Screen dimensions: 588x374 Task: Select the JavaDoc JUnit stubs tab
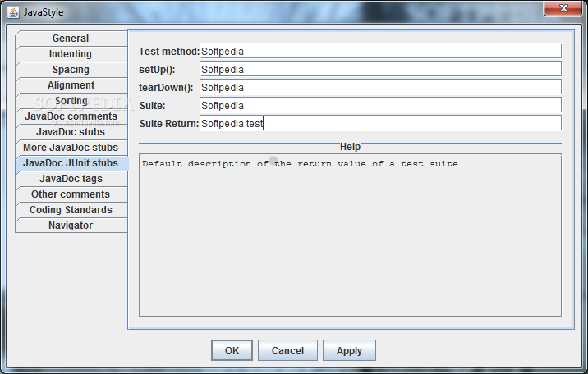tap(71, 163)
